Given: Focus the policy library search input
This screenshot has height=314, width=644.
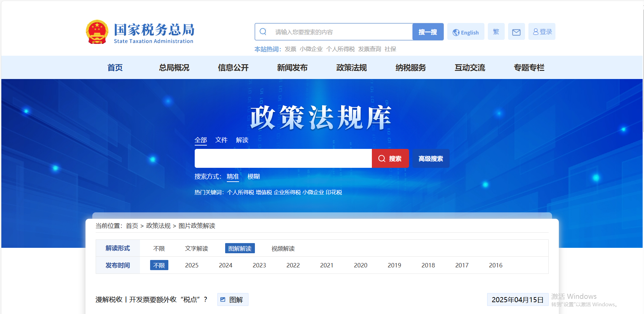Looking at the screenshot, I should [283, 158].
